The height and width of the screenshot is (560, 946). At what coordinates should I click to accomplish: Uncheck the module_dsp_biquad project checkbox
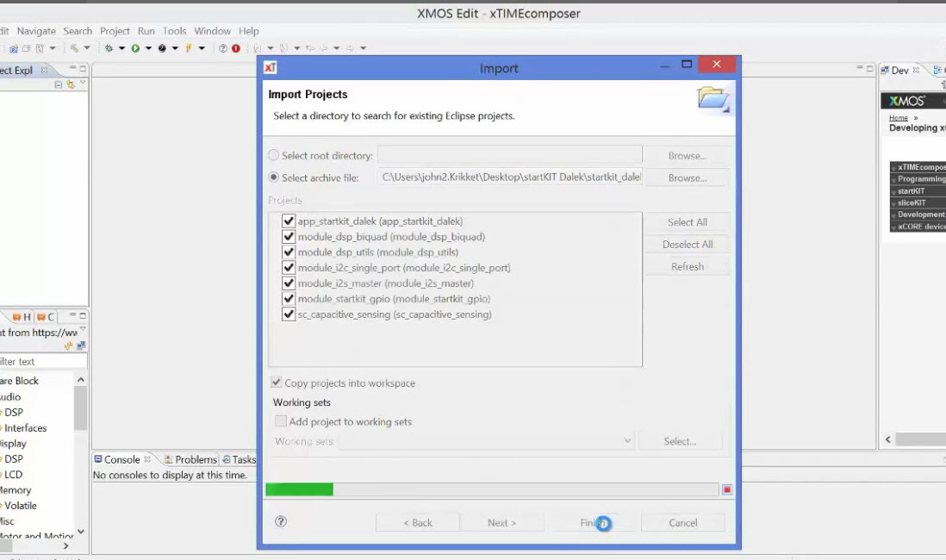289,237
